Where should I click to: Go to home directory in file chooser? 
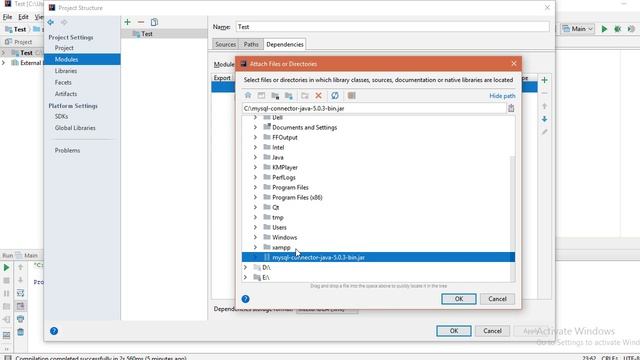(248, 96)
